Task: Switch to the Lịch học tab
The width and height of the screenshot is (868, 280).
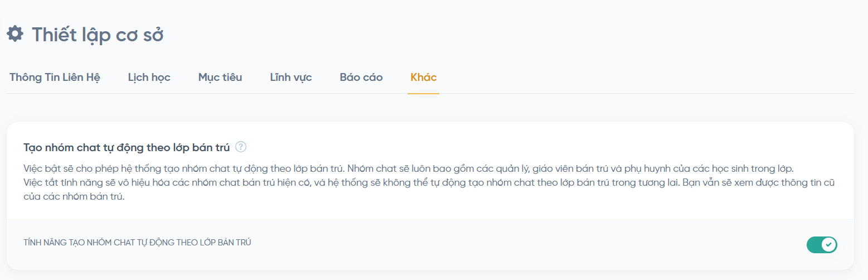Action: pos(149,78)
